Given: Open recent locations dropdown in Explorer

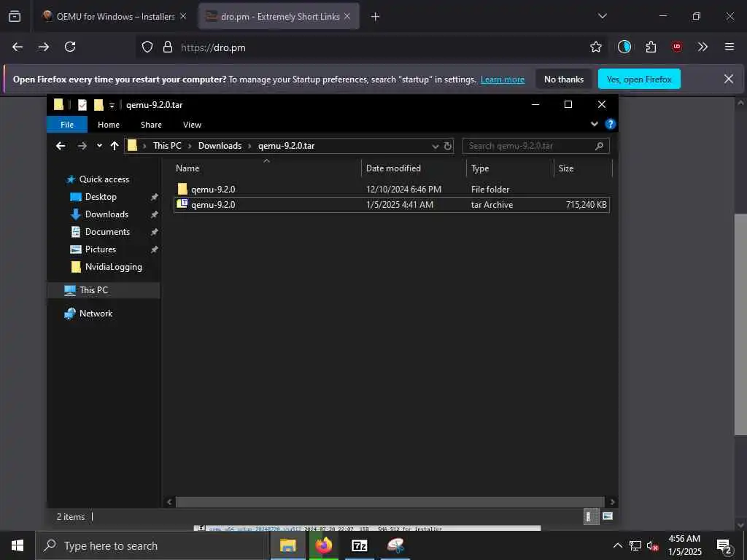Looking at the screenshot, I should (x=99, y=146).
